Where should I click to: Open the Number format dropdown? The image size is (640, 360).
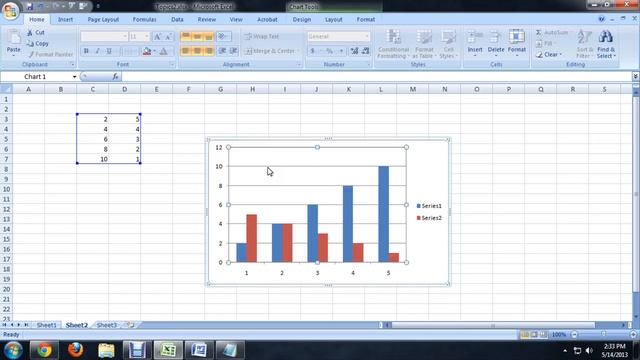coord(366,36)
